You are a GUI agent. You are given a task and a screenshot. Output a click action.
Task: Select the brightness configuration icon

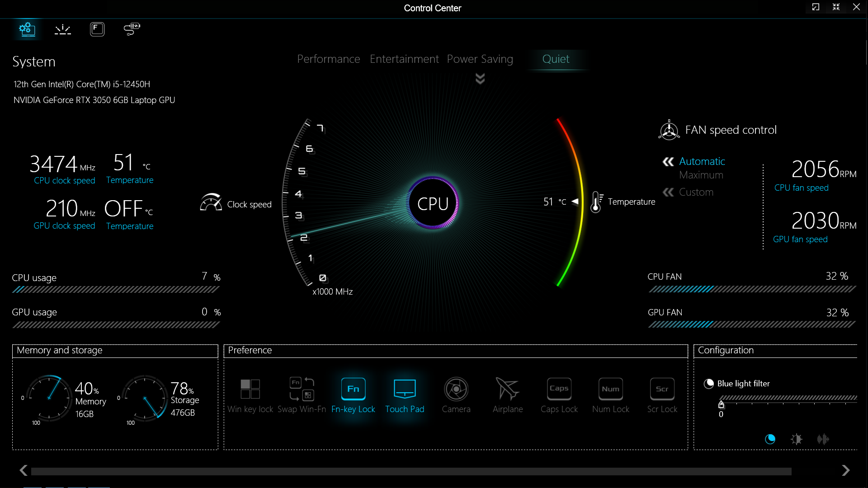796,439
